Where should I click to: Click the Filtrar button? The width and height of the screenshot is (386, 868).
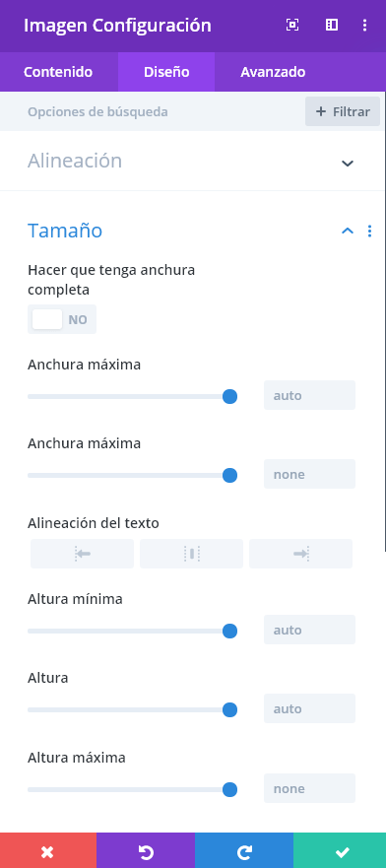tap(343, 111)
